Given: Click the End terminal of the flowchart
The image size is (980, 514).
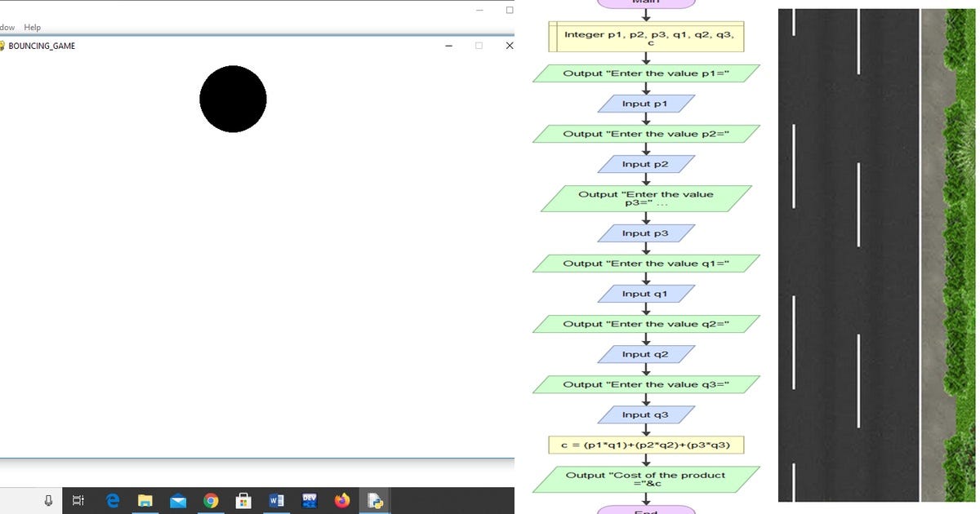Looking at the screenshot, I should (x=647, y=511).
